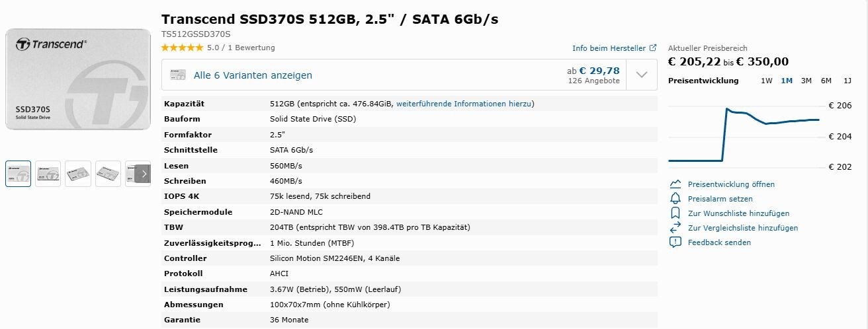Select the third product thumbnail image
Viewport: 868px width, 329px height.
[78, 174]
